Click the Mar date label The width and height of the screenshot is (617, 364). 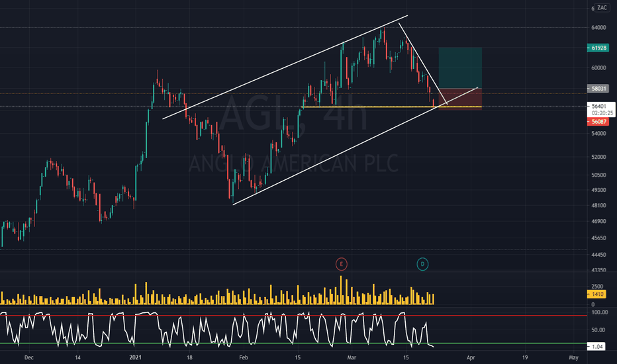[x=352, y=357]
